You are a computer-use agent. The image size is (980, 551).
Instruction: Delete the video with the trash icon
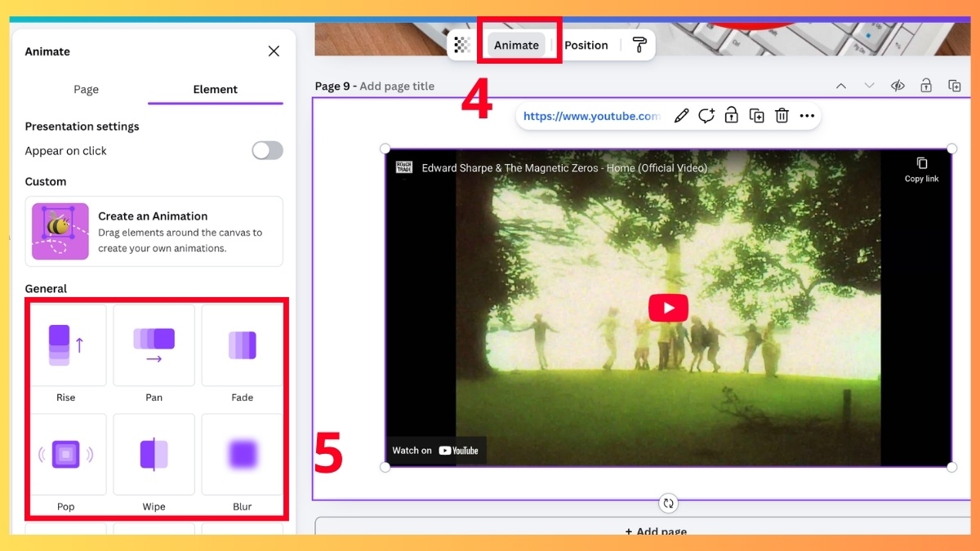coord(782,116)
